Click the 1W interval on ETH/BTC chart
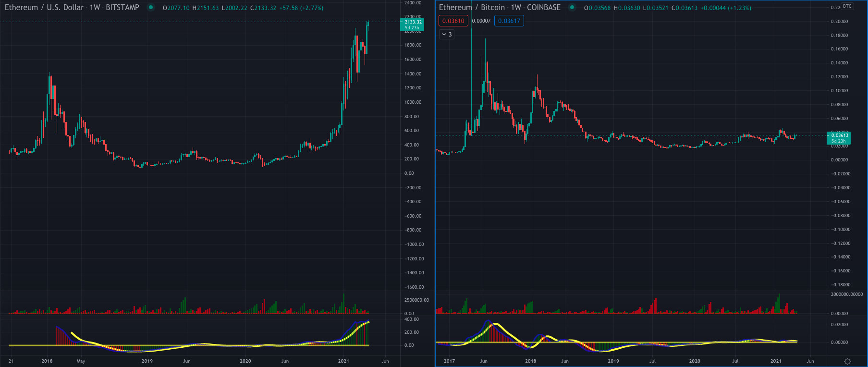The image size is (868, 367). pyautogui.click(x=516, y=8)
